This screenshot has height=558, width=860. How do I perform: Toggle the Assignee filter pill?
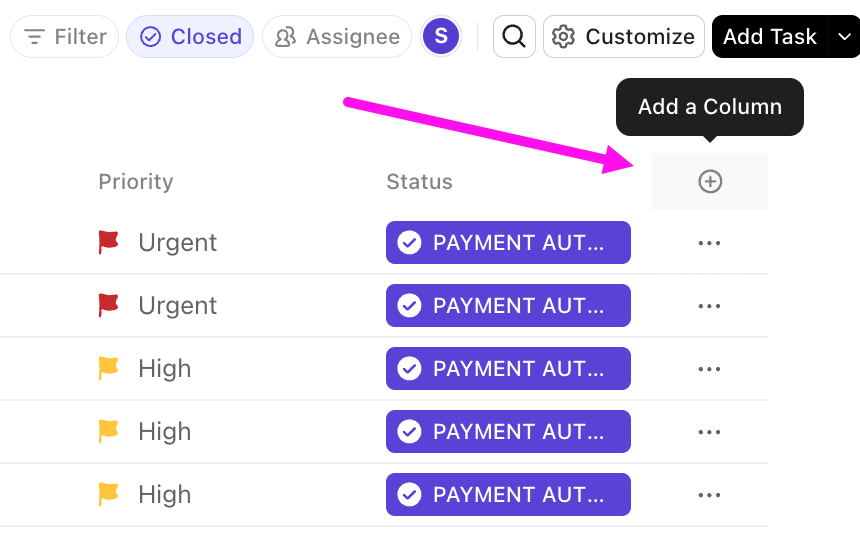tap(337, 37)
